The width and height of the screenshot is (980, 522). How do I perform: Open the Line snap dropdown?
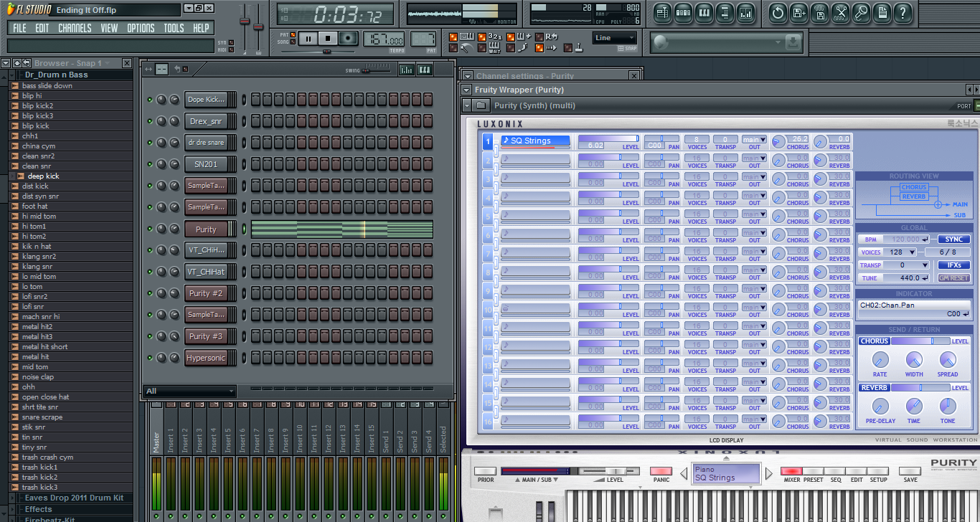click(x=615, y=38)
